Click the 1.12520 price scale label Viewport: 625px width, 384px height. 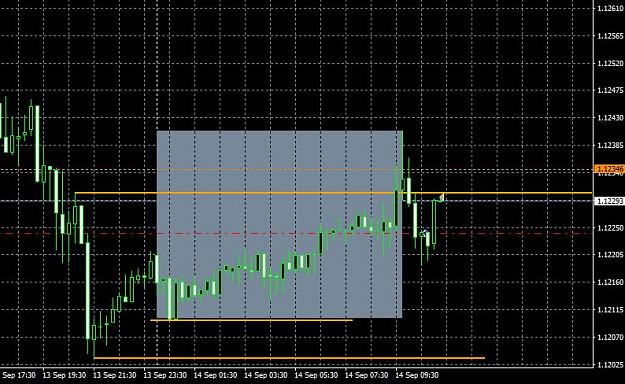coord(610,63)
